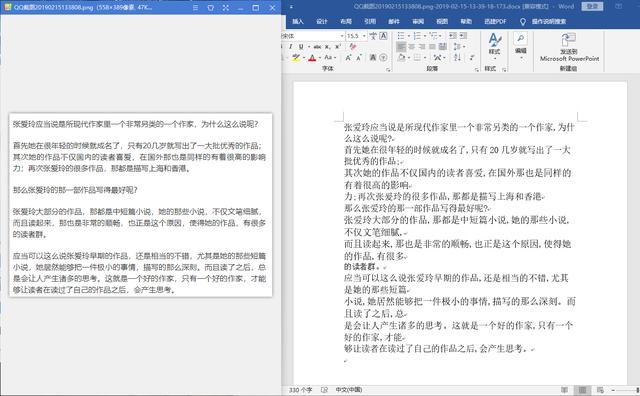Screen dimensions: 640x396
Task: Open the 邮件 ribbon tab
Action: click(394, 21)
